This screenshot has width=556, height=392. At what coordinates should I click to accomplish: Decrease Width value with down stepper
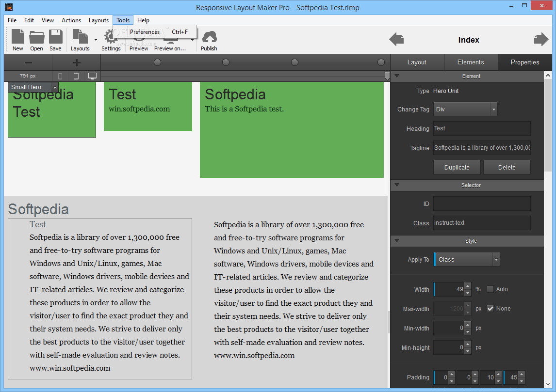click(x=468, y=293)
